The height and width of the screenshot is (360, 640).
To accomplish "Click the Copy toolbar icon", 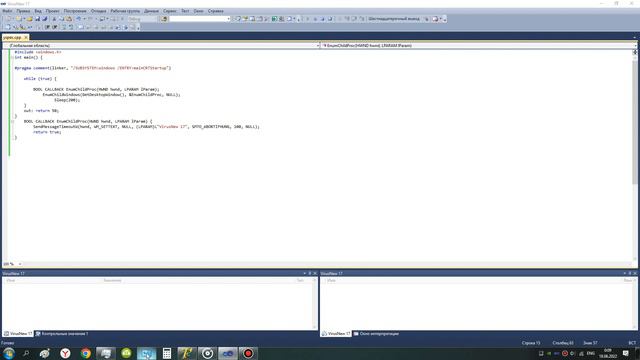I will [x=61, y=19].
